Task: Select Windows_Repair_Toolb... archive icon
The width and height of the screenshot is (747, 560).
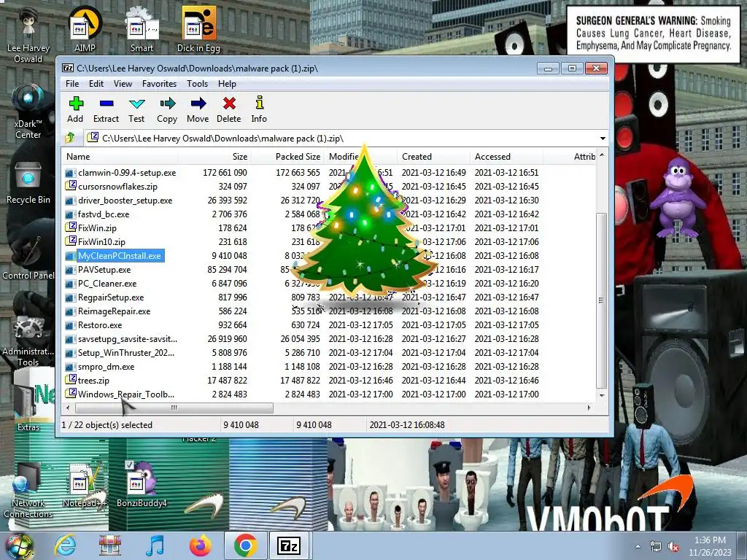Action: click(71, 394)
